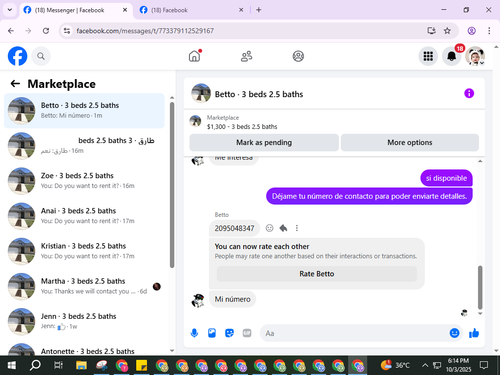Screen dimensions: 500x375
Task: Open conversation information purple icon
Action: coord(469,93)
